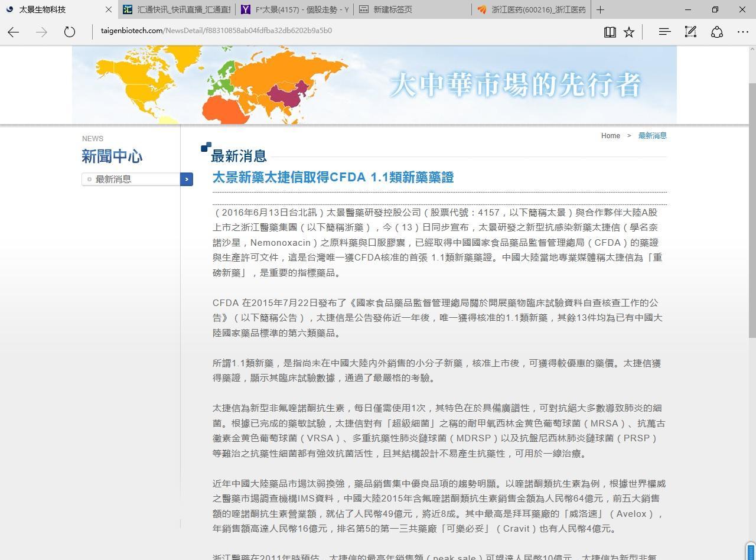Click the vertical scrollbar thumb

[x=751, y=210]
